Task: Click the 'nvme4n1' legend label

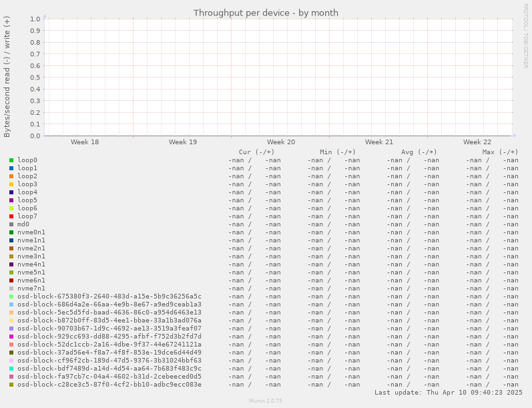Action: point(31,264)
